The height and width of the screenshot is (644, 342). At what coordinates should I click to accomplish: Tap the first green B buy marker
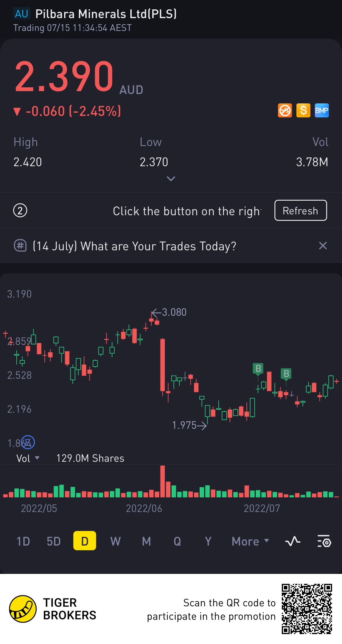click(258, 369)
